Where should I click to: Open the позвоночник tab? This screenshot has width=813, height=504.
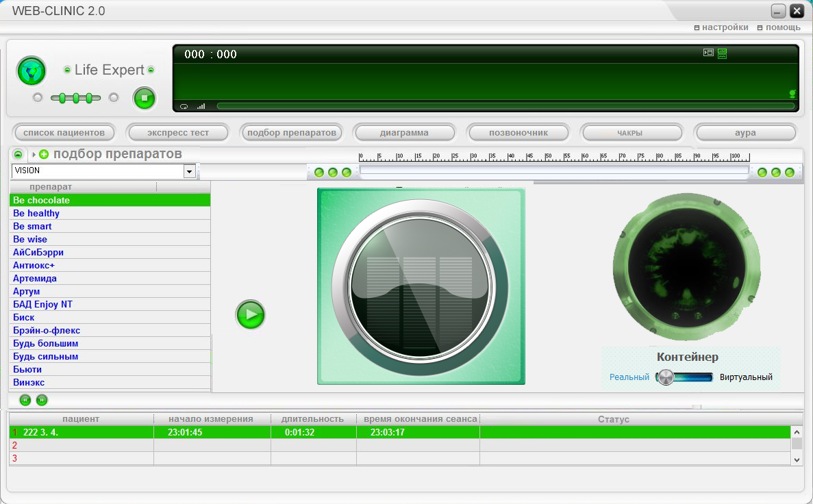(518, 133)
